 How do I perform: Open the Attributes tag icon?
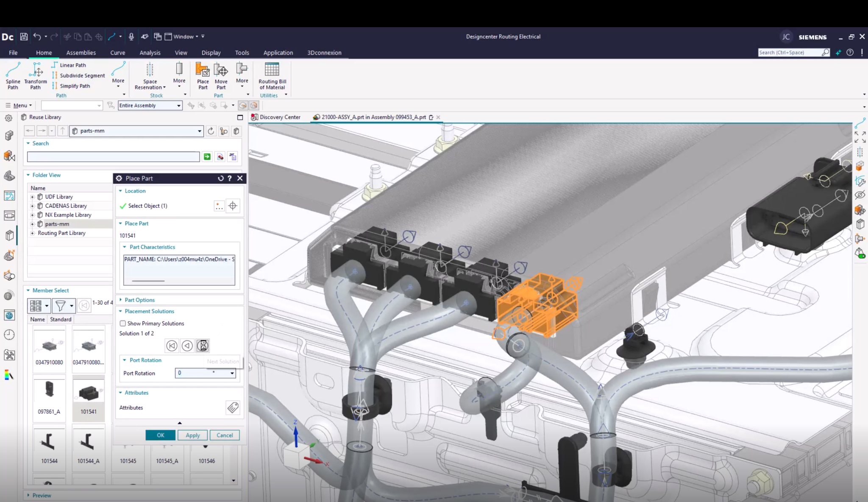[233, 407]
